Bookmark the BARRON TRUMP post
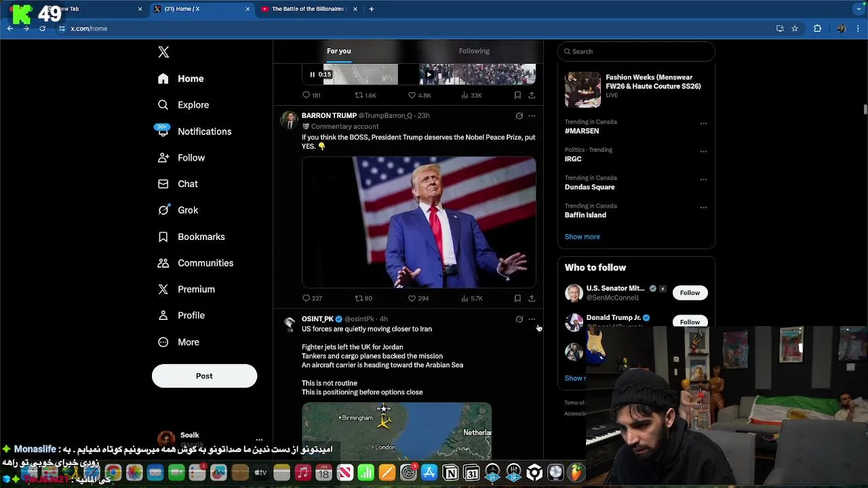Screen dimensions: 868x488 pos(517,298)
